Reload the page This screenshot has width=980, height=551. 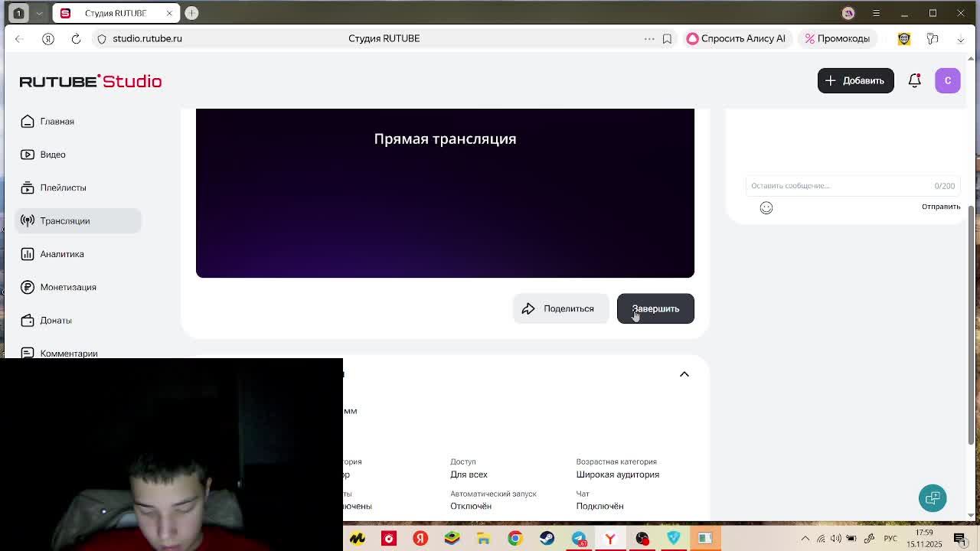pos(76,38)
